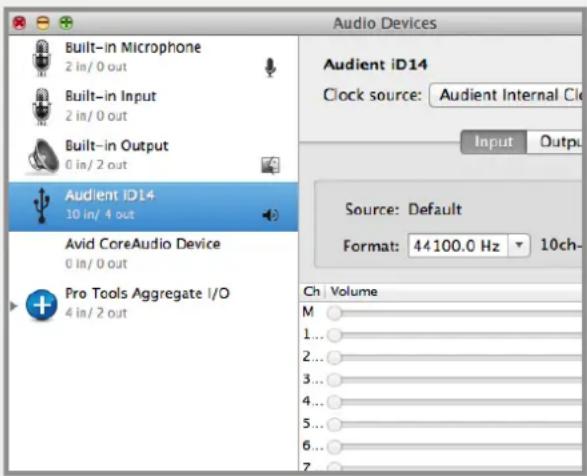Open the Clock source dropdown
Image resolution: width=587 pixels, height=476 pixels.
pos(506,95)
